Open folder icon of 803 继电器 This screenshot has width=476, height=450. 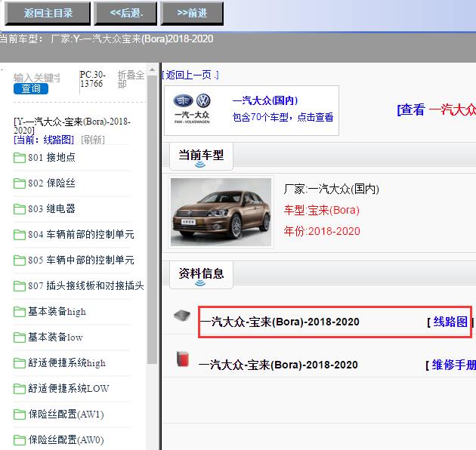tap(20, 209)
